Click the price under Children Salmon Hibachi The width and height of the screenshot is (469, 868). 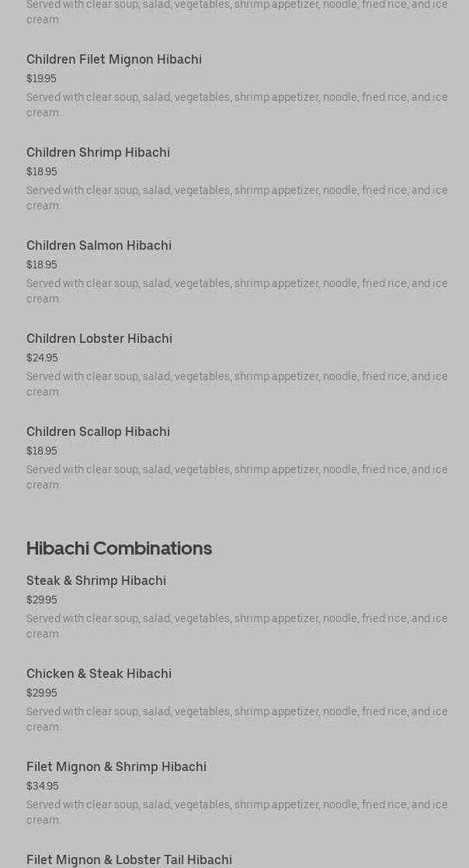41,265
